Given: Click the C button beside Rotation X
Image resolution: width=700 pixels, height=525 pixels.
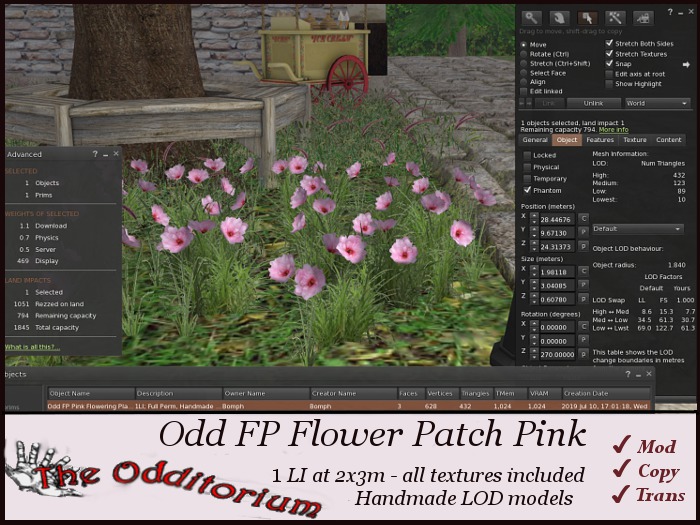Looking at the screenshot, I should [x=583, y=327].
